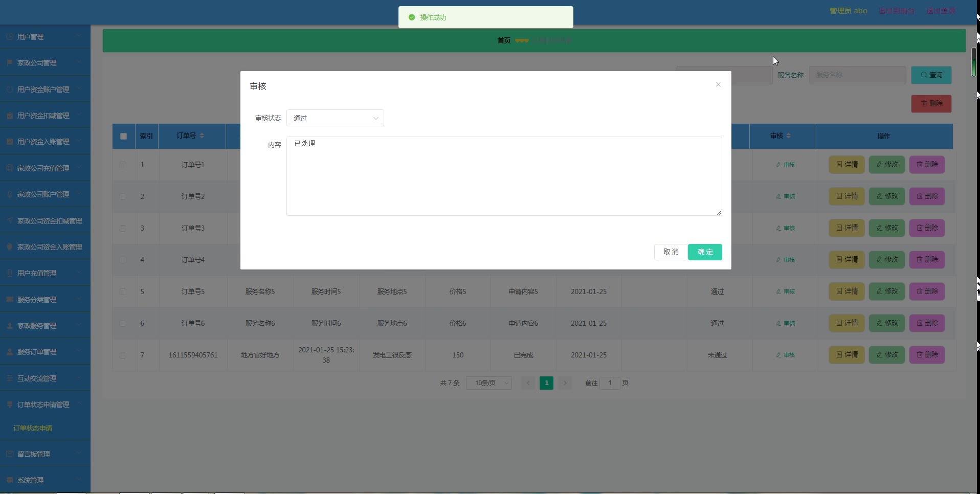Check the checkbox for row 1
This screenshot has width=980, height=494.
[x=123, y=165]
